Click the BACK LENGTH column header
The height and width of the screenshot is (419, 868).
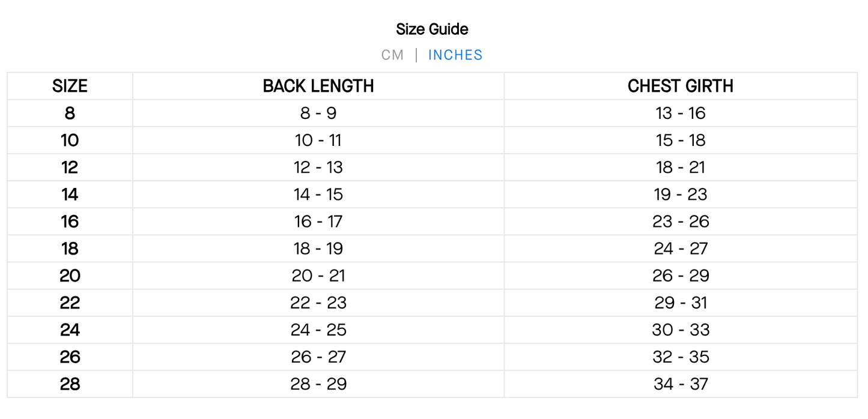tap(318, 86)
